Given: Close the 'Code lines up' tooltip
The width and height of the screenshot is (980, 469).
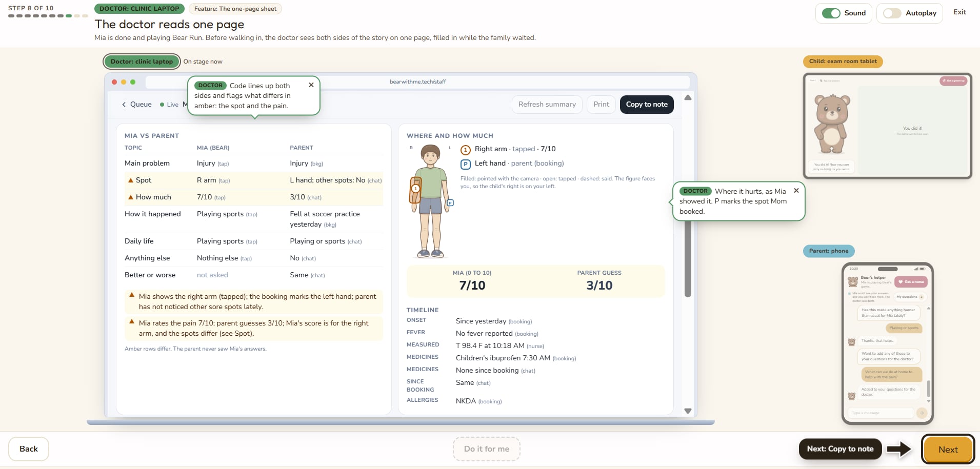Looking at the screenshot, I should [311, 85].
